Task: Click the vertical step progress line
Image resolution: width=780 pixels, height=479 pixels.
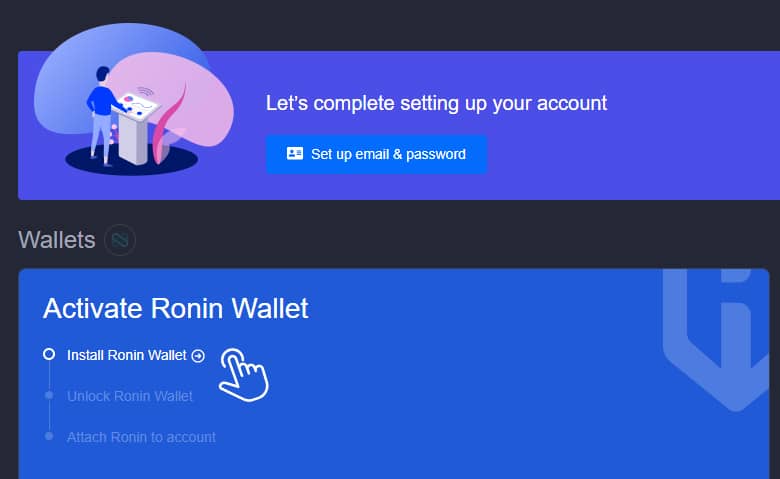Action: (49, 395)
